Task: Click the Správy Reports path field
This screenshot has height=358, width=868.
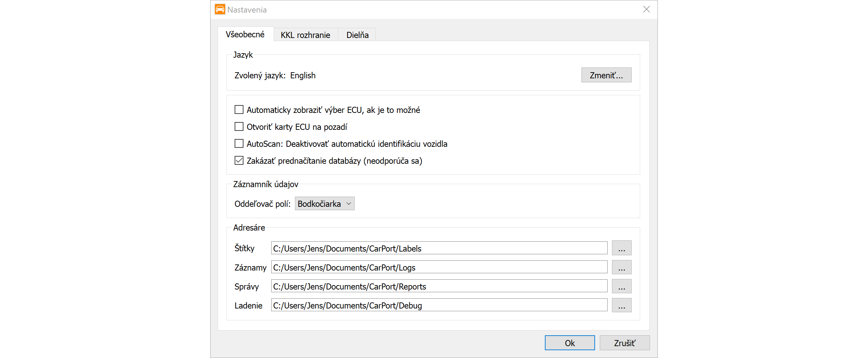Action: [439, 286]
